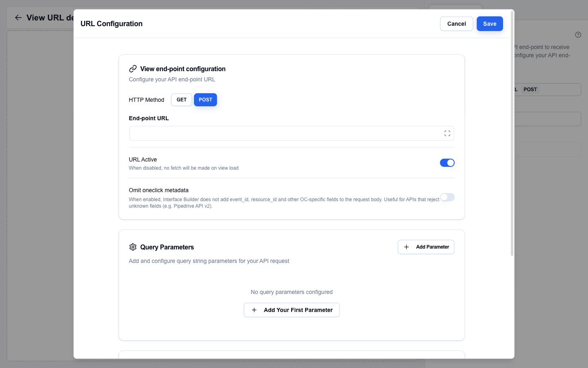The width and height of the screenshot is (588, 368).
Task: Click the POST badge in the background panel
Action: [530, 90]
